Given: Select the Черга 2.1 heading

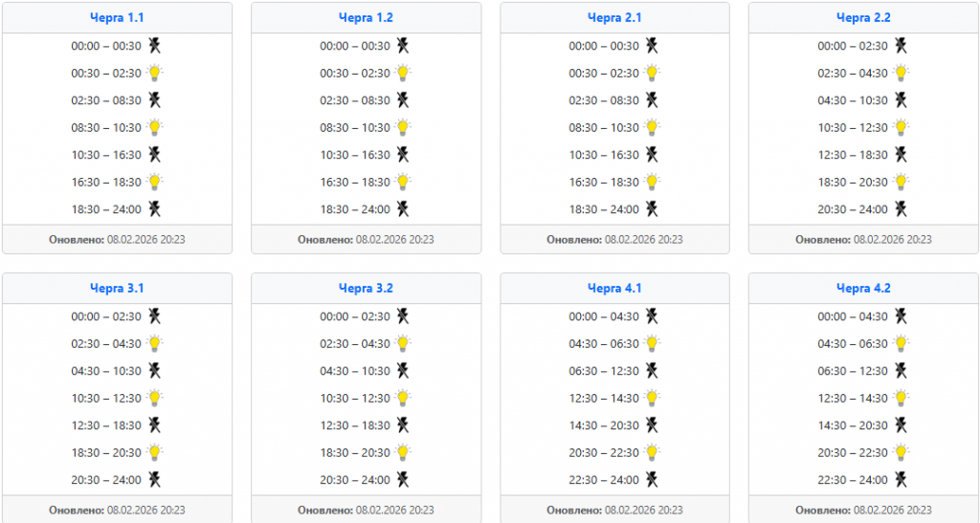Looking at the screenshot, I should [x=614, y=17].
